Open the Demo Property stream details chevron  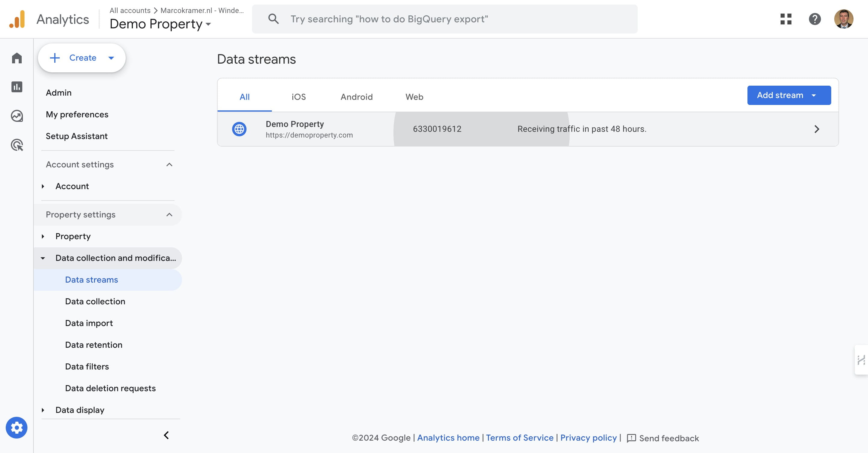click(817, 129)
